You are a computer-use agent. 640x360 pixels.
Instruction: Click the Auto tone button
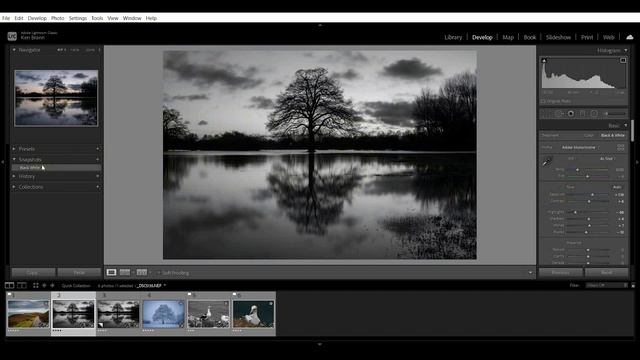617,187
